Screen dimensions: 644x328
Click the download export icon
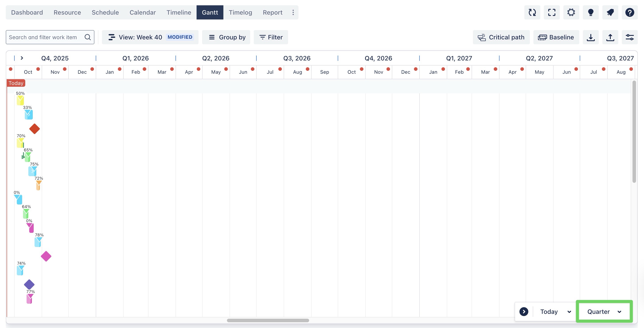(x=591, y=37)
